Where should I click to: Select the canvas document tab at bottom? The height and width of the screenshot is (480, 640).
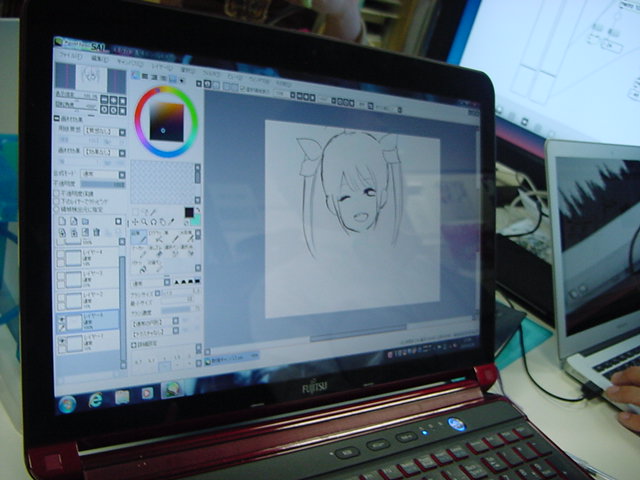(x=232, y=358)
